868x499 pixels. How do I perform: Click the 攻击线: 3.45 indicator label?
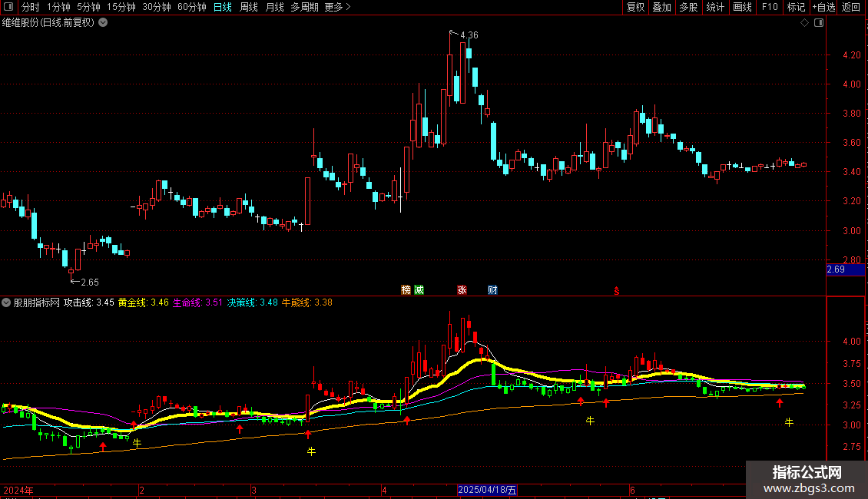(88, 302)
